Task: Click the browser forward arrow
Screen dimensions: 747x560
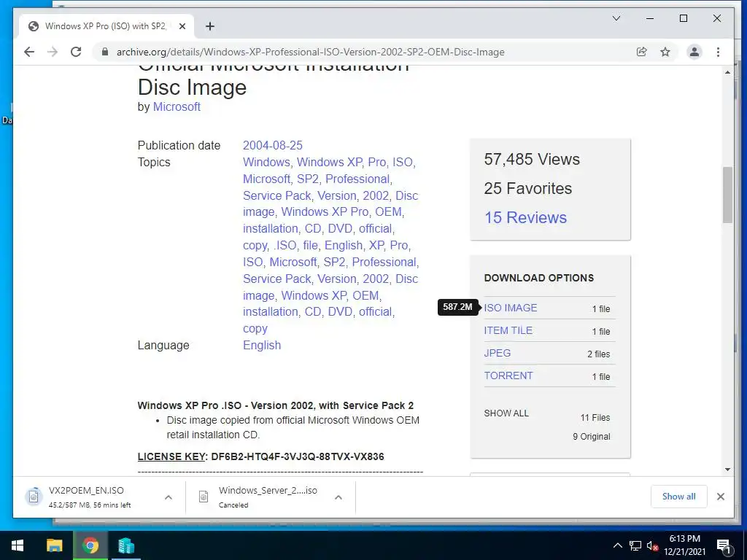Action: 53,52
